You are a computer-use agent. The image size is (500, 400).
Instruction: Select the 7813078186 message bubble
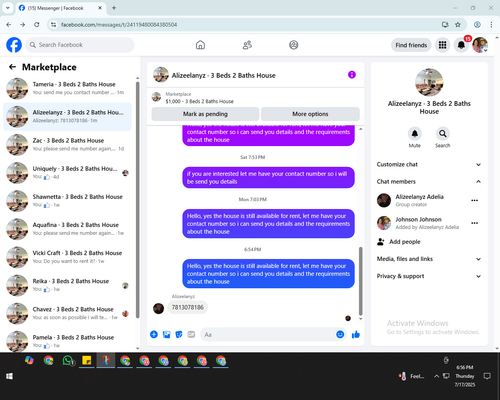coord(187,307)
